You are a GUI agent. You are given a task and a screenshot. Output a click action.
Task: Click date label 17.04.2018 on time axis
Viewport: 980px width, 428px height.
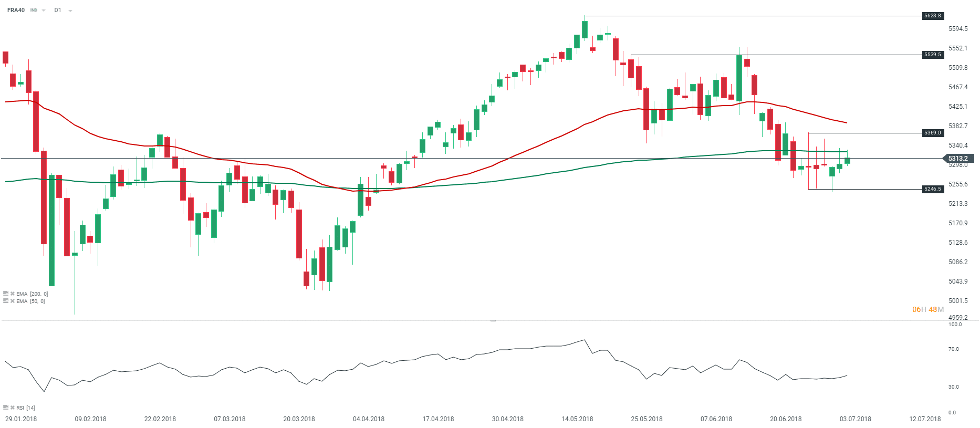[438, 419]
